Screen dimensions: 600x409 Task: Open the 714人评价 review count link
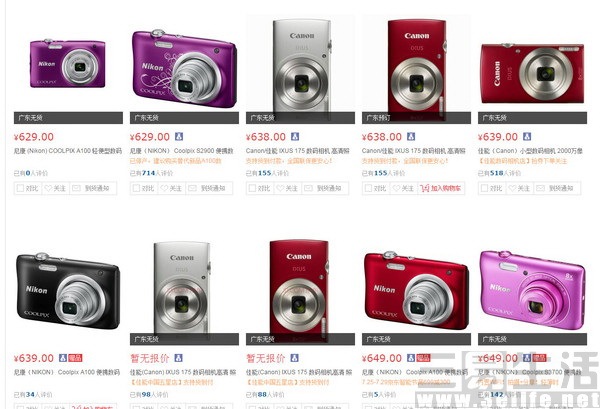[x=152, y=173]
